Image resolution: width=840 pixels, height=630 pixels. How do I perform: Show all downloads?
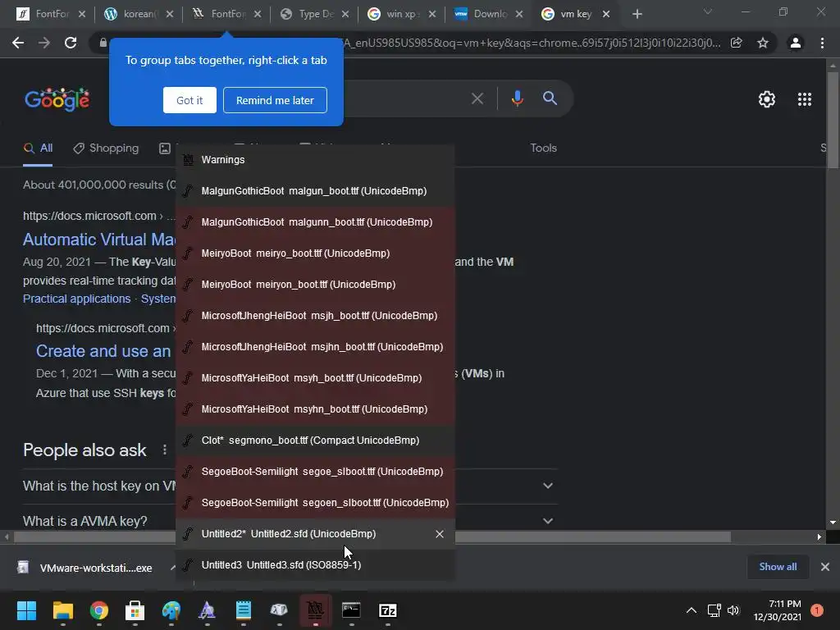pos(778,567)
